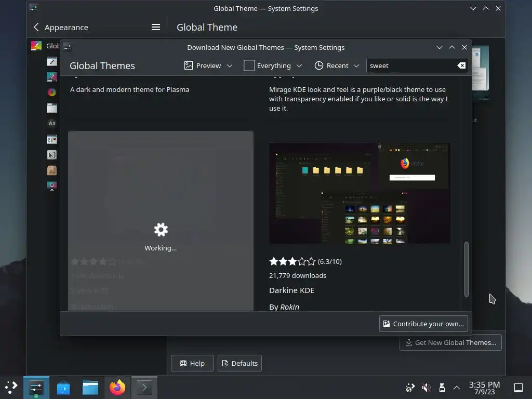Click the Help button
The height and width of the screenshot is (399, 532).
[192, 363]
